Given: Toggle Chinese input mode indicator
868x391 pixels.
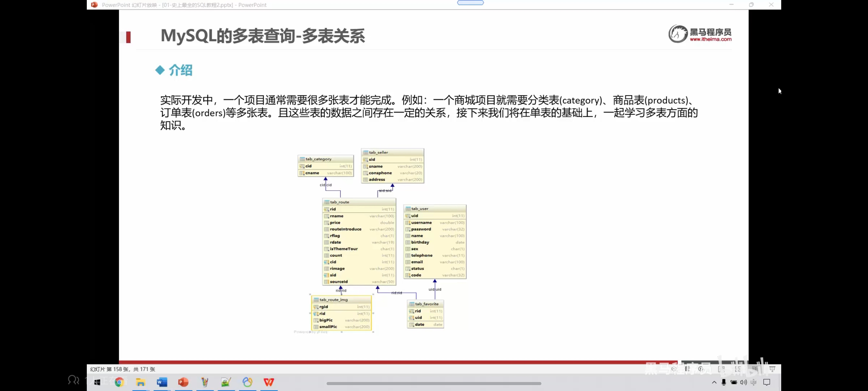Looking at the screenshot, I should [x=753, y=382].
